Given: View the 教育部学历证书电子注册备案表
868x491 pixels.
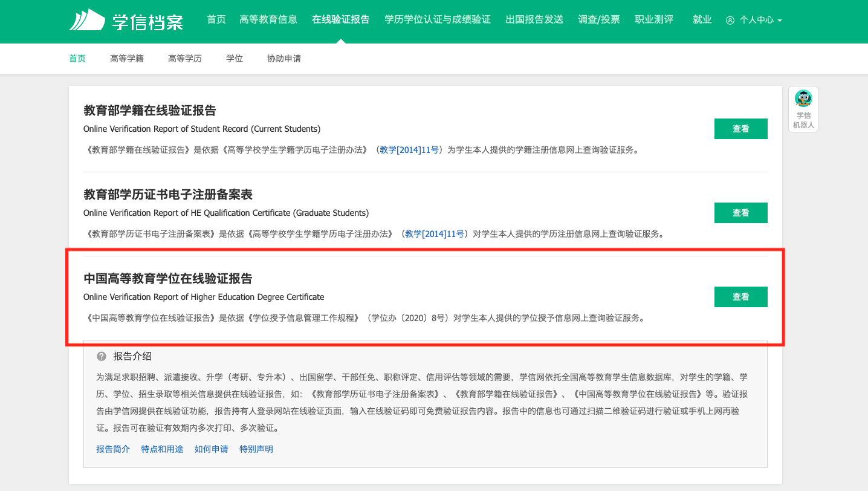Looking at the screenshot, I should [x=740, y=213].
